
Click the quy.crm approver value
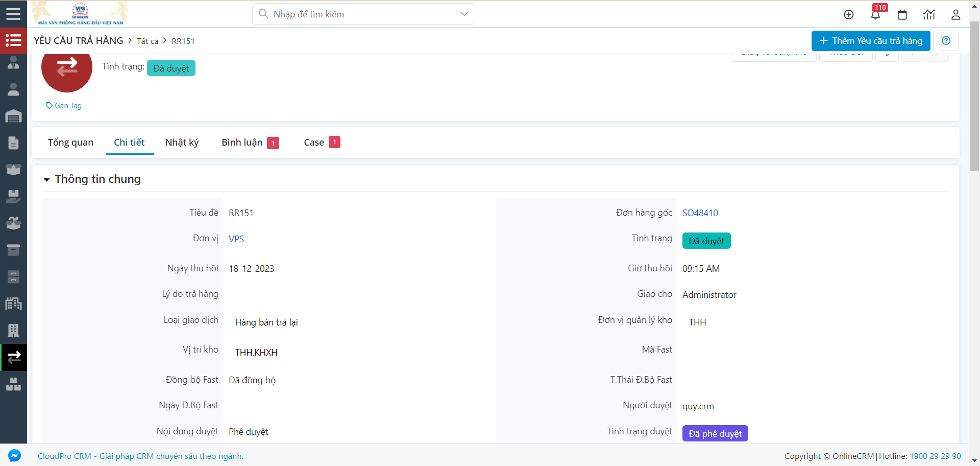coord(698,406)
